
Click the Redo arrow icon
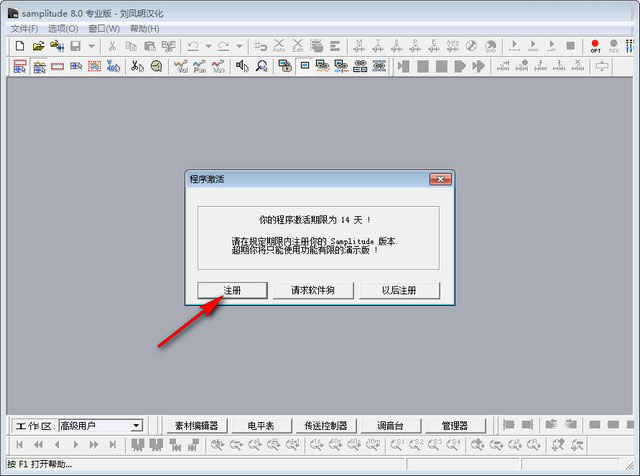click(224, 46)
